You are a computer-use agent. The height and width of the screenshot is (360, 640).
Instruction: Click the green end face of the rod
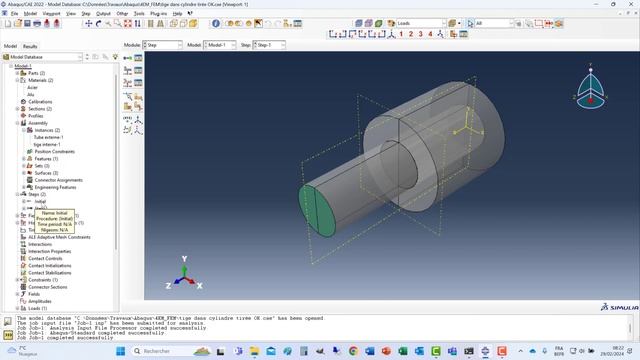[317, 211]
